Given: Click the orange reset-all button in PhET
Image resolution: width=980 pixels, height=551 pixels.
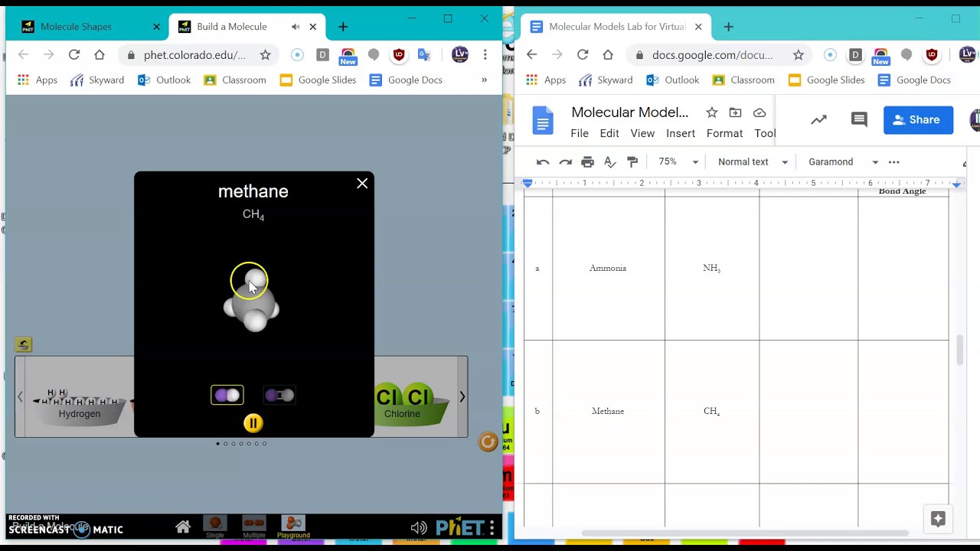Looking at the screenshot, I should 488,442.
